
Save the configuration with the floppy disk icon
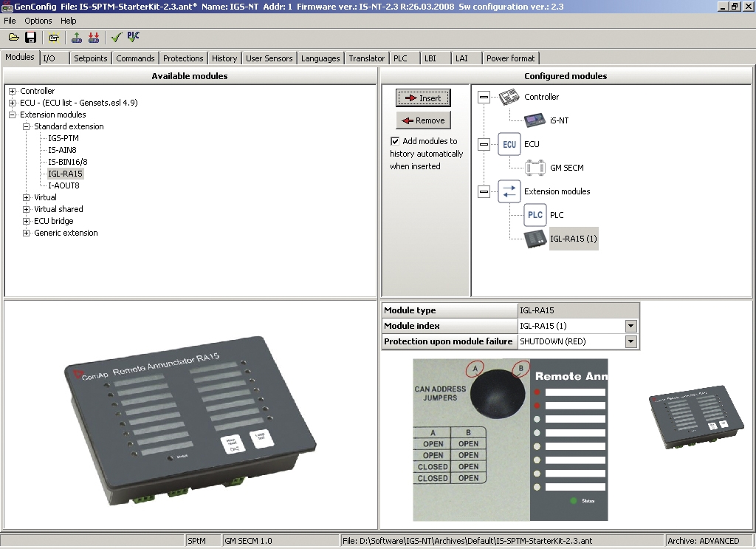30,37
